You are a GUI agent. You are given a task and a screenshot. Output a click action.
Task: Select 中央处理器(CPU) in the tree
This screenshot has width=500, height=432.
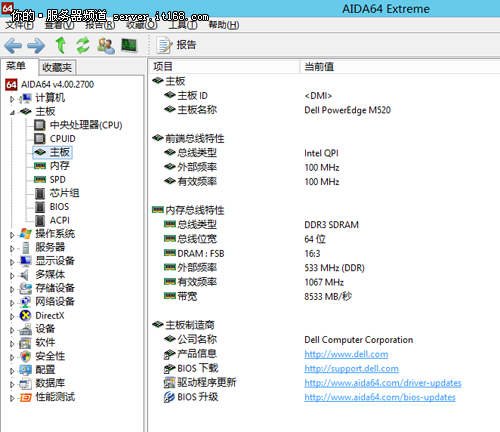(x=86, y=125)
